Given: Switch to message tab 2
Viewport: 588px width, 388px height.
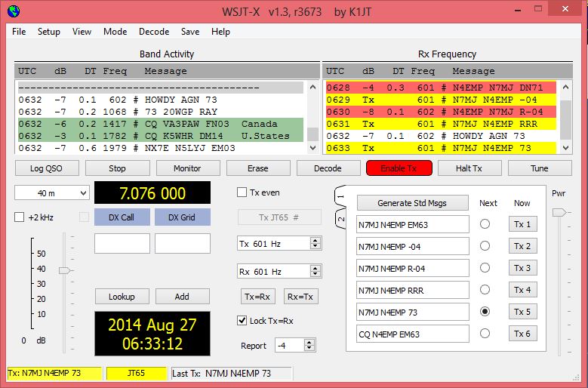Looking at the screenshot, I should coord(340,219).
